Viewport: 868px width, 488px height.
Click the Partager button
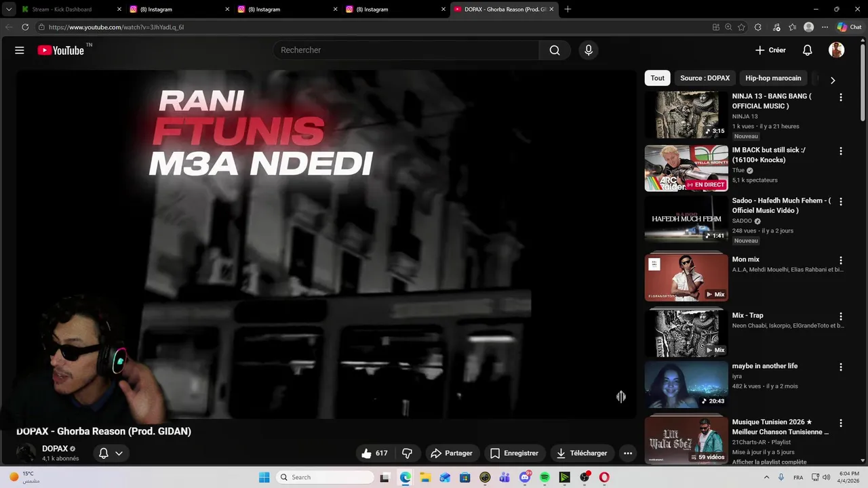pyautogui.click(x=452, y=453)
